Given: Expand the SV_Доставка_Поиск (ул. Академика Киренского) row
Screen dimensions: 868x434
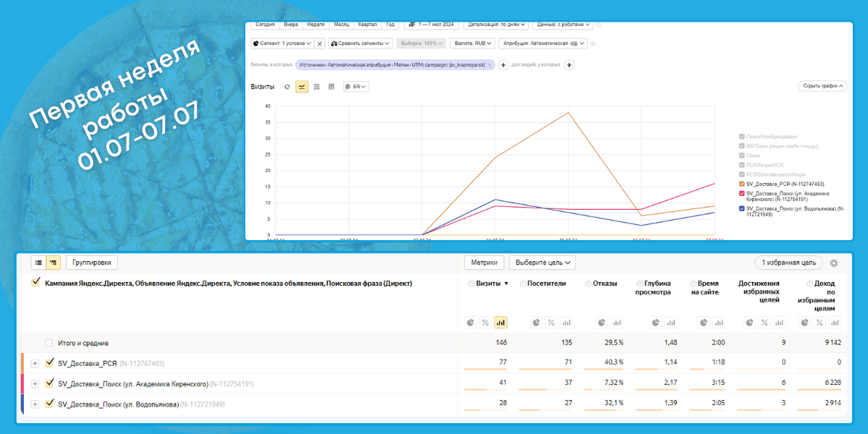Looking at the screenshot, I should coord(35,383).
